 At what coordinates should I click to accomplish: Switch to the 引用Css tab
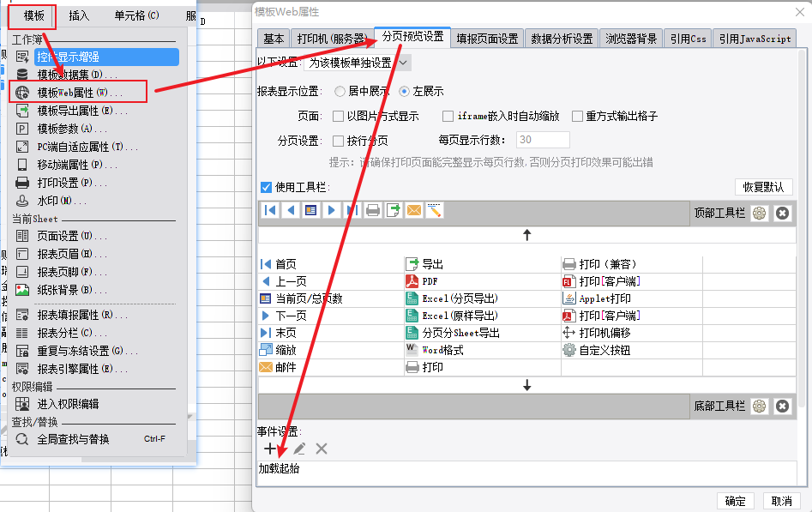(x=688, y=39)
